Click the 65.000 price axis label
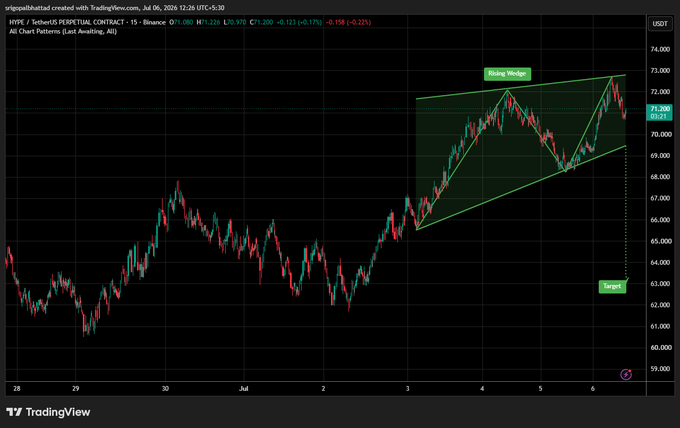Image resolution: width=680 pixels, height=428 pixels. point(660,241)
